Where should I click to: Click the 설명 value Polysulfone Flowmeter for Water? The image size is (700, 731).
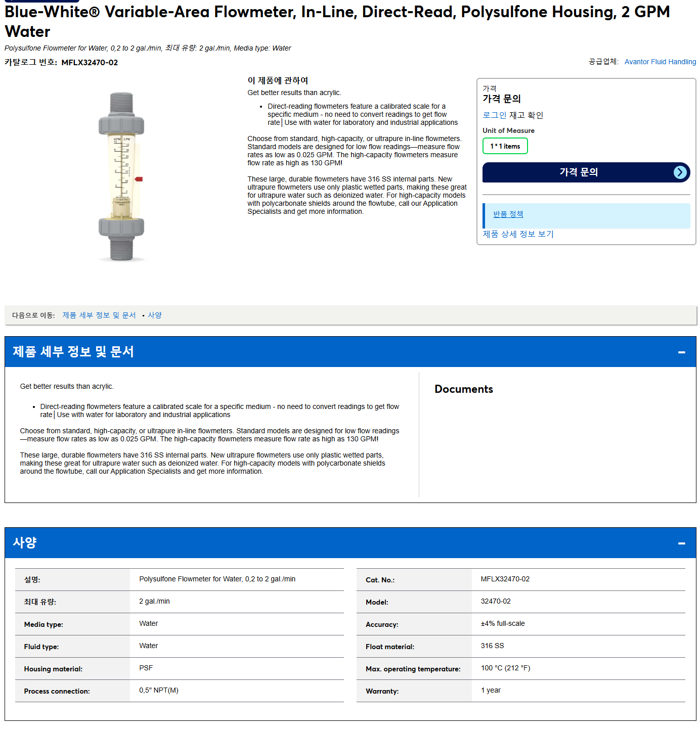pyautogui.click(x=217, y=579)
